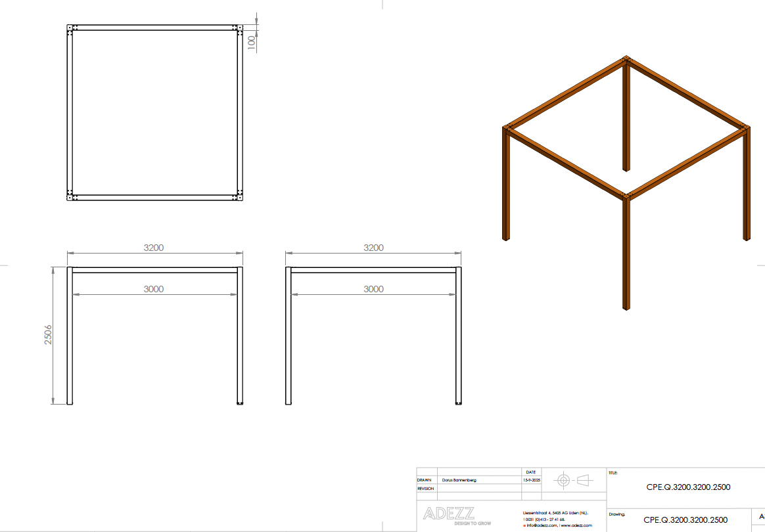Click the drawn-by name Dorus Bannenberg

tap(459, 480)
